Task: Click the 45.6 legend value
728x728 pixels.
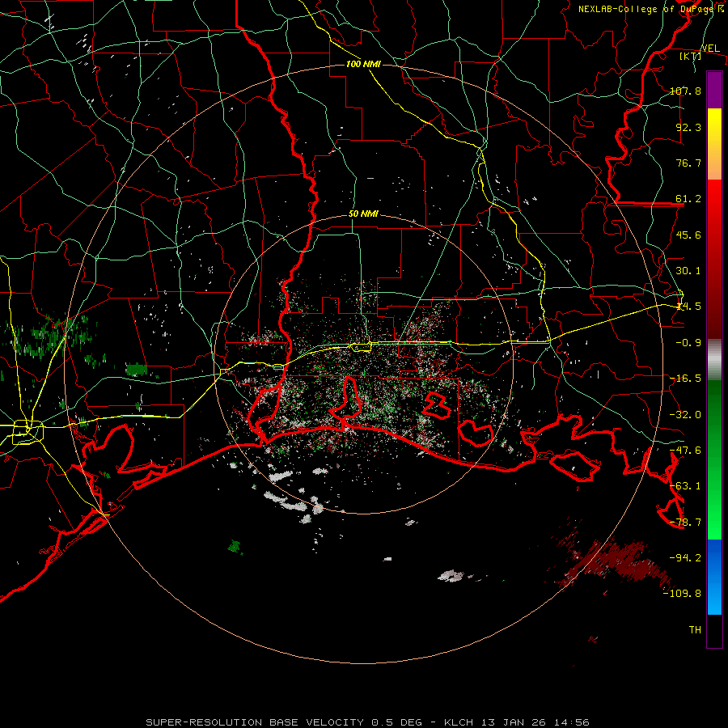Action: [688, 235]
